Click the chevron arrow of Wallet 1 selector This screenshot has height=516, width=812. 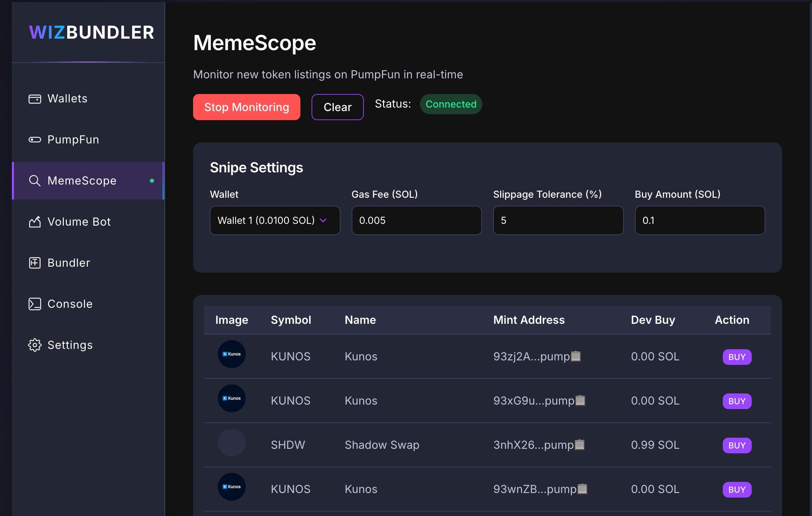pos(323,220)
